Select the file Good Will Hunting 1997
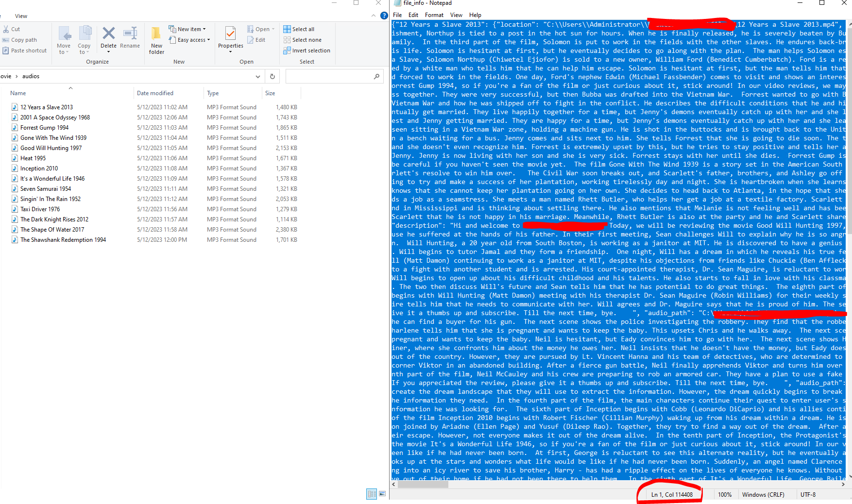Viewport: 852px width, 504px height. 51,148
